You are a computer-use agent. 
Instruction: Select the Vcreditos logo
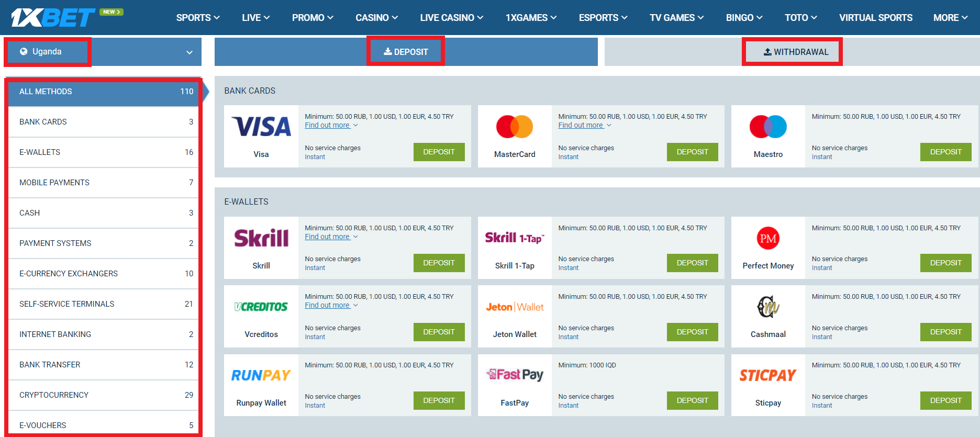tap(261, 307)
